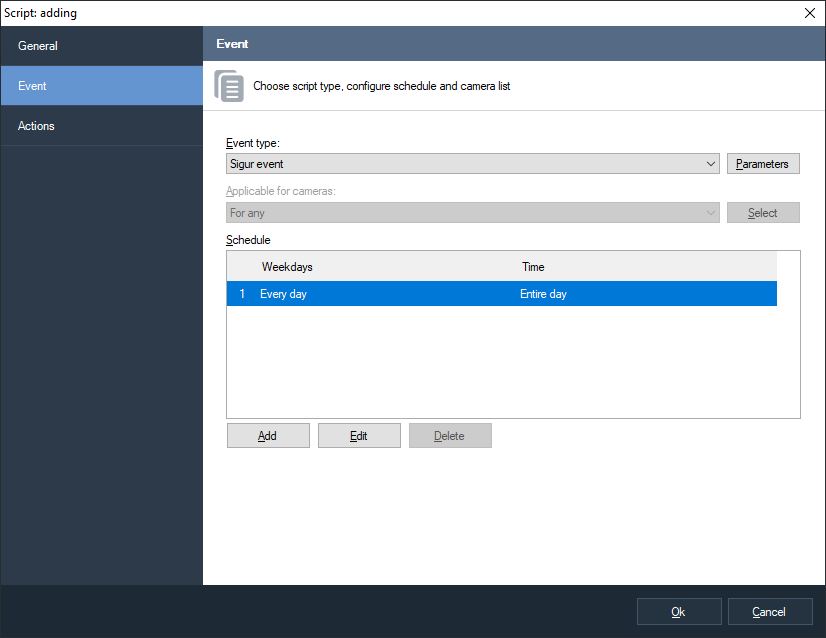Viewport: 826px width, 638px height.
Task: Expand the Event type dropdown showing Sigur event
Action: (473, 164)
